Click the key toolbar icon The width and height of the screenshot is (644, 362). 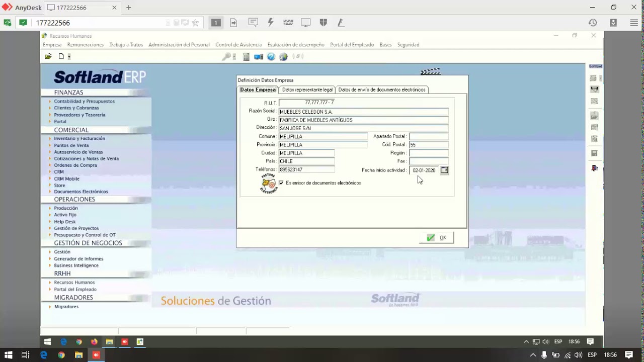pos(227,57)
